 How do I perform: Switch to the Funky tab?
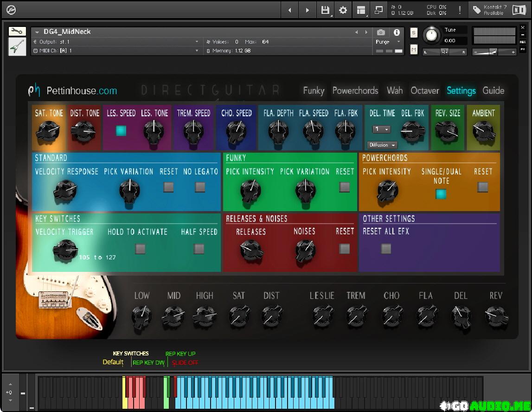tap(314, 90)
